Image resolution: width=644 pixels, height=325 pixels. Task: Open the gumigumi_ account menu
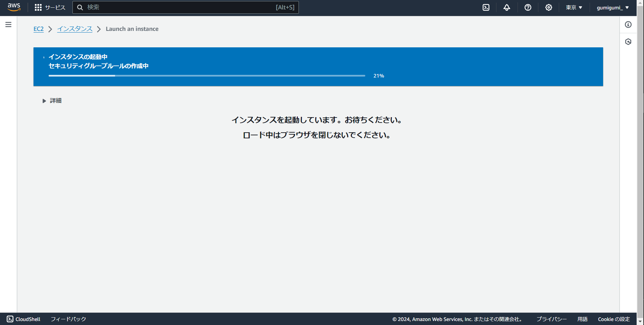click(612, 7)
